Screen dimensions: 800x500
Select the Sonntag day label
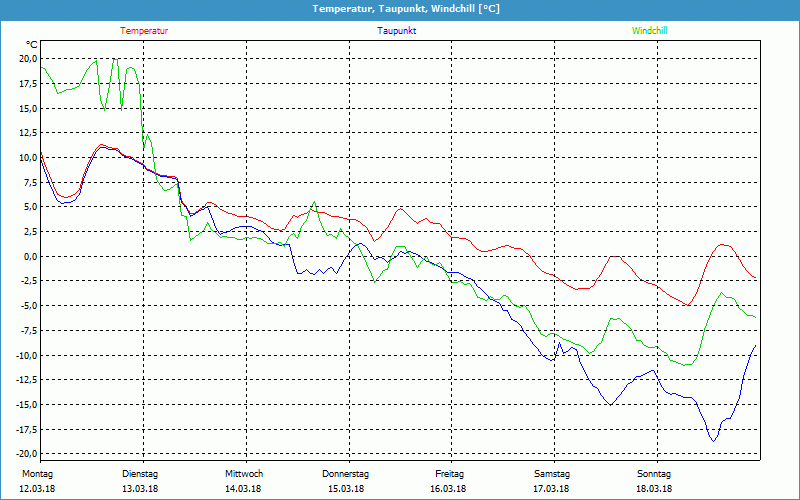(654, 474)
